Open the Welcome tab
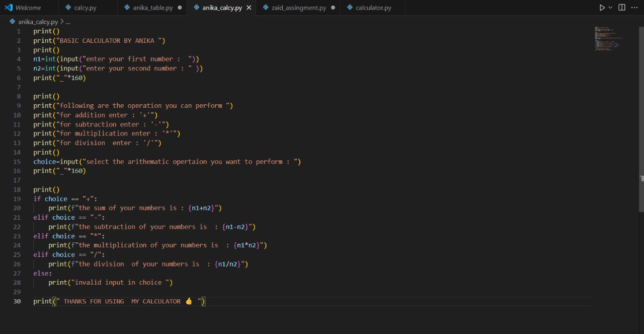 (28, 8)
